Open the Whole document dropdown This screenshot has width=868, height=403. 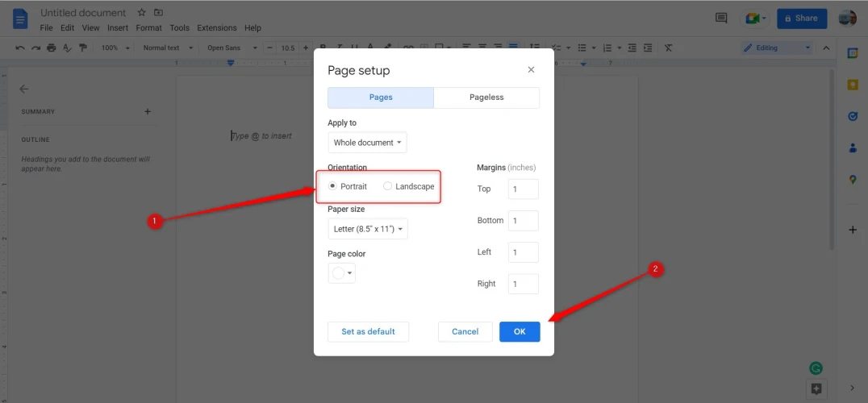coord(367,143)
